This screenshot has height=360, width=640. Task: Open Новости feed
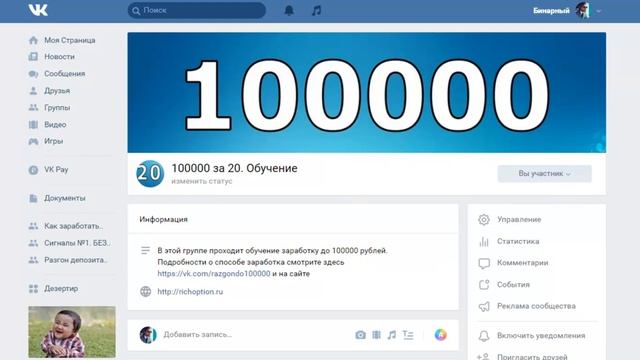(59, 57)
